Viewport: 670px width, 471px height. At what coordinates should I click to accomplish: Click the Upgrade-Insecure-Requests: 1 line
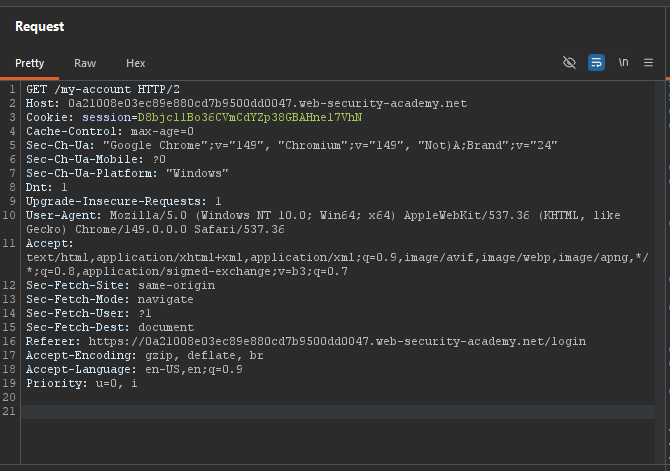[124, 201]
